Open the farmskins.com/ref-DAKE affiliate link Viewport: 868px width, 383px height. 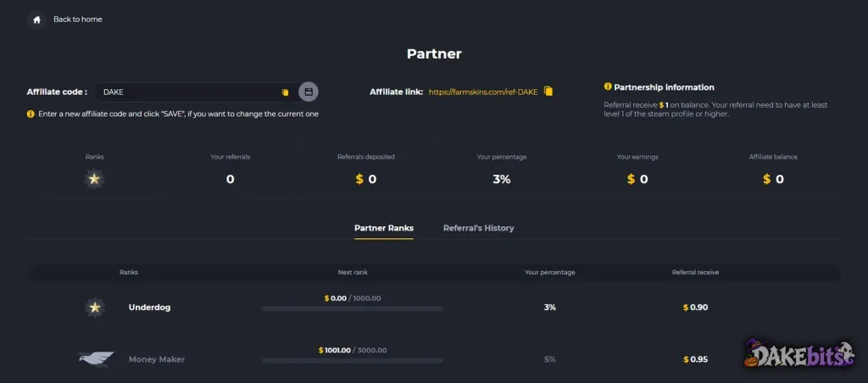[482, 92]
